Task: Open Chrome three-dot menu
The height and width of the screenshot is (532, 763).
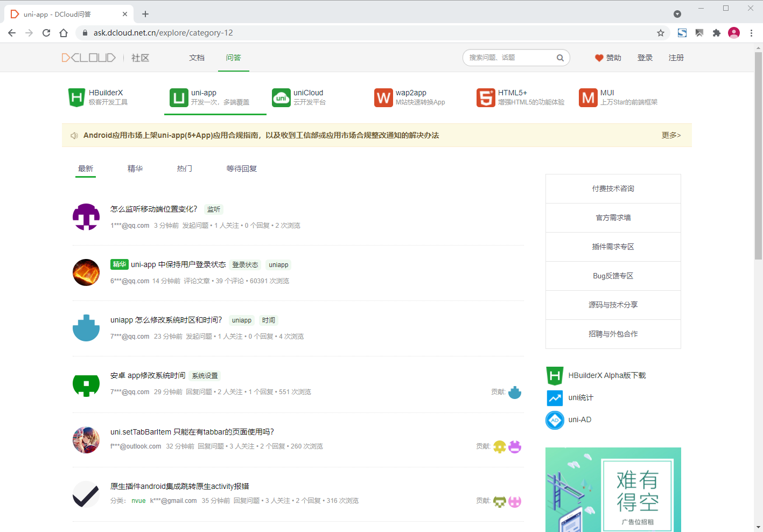Action: pos(751,33)
